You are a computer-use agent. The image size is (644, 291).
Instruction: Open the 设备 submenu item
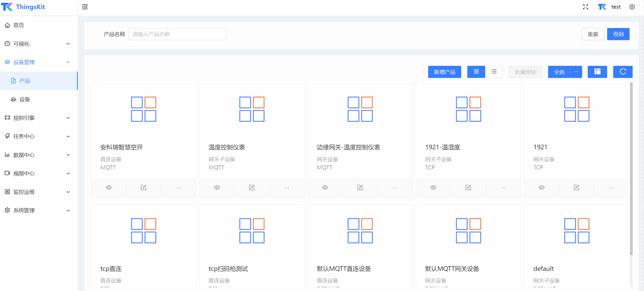[39, 99]
